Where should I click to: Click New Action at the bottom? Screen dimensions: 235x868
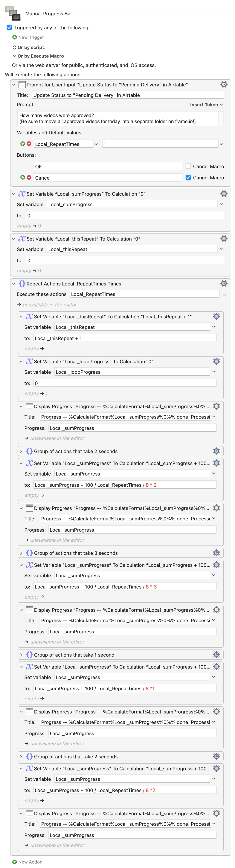[x=30, y=862]
